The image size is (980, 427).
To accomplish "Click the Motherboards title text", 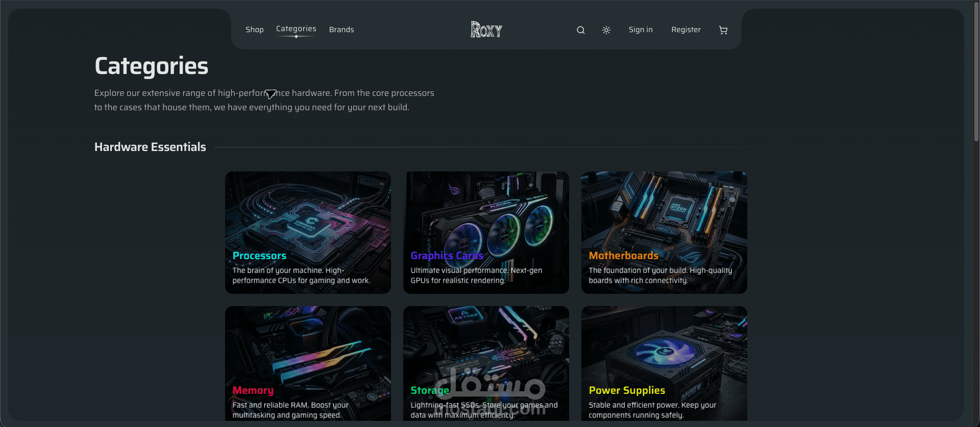I will pos(624,256).
